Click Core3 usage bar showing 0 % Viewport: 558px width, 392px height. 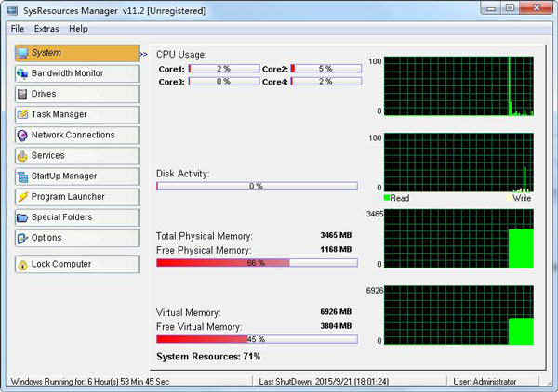(224, 82)
